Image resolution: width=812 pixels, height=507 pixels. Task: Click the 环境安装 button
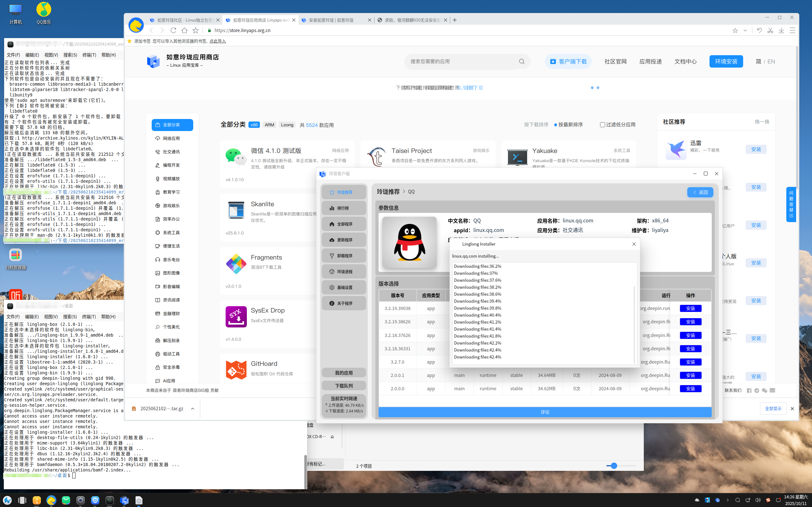[726, 61]
